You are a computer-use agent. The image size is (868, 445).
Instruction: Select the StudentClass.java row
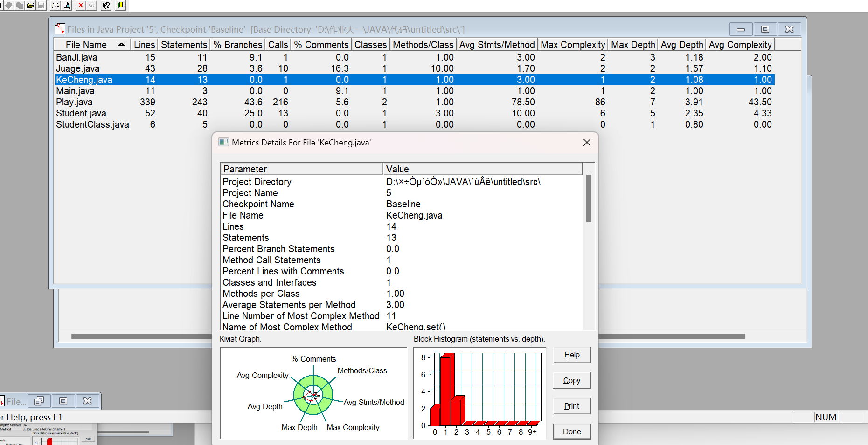click(x=414, y=124)
